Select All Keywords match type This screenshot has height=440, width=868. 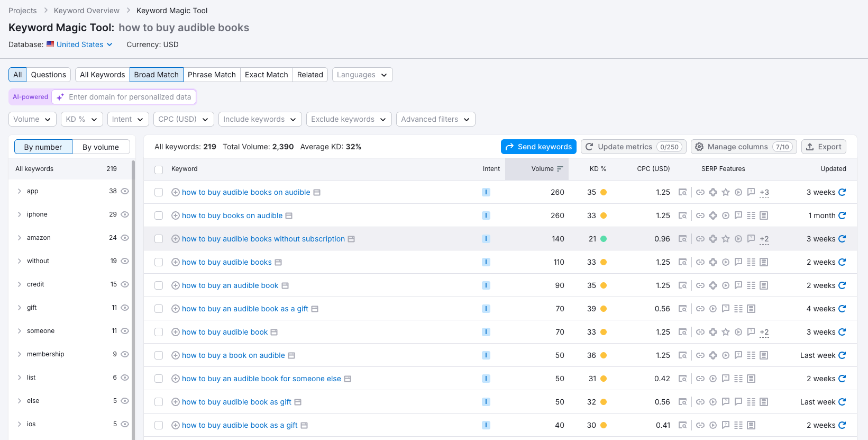(103, 75)
